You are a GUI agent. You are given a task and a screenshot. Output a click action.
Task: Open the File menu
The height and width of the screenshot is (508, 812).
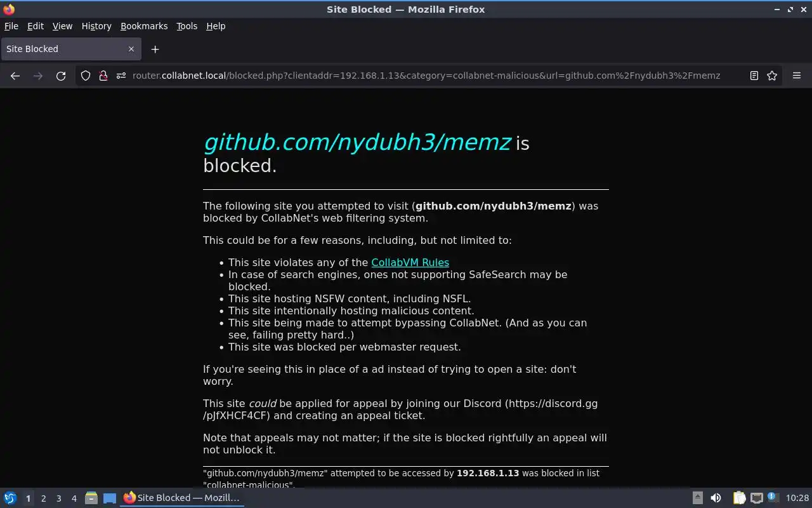pos(11,26)
